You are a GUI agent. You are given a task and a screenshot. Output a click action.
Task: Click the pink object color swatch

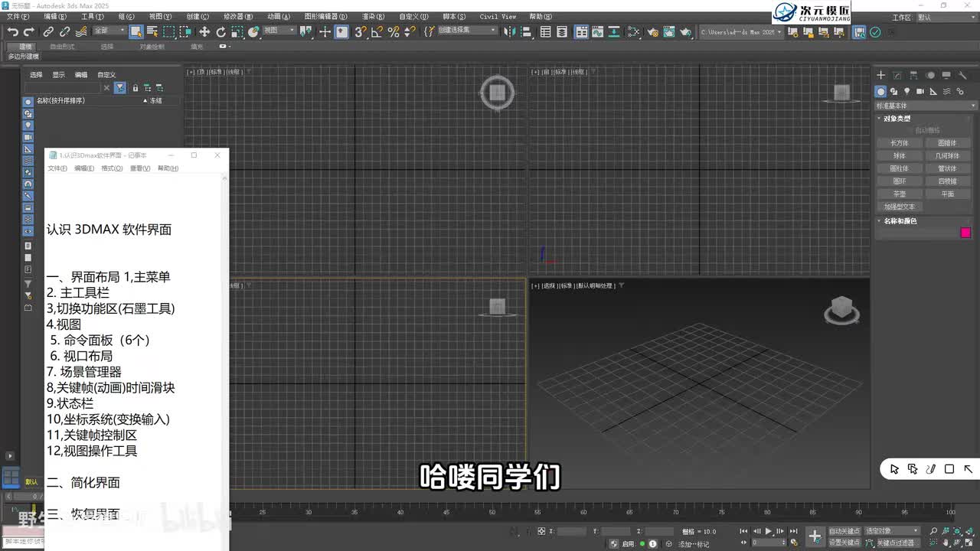965,233
